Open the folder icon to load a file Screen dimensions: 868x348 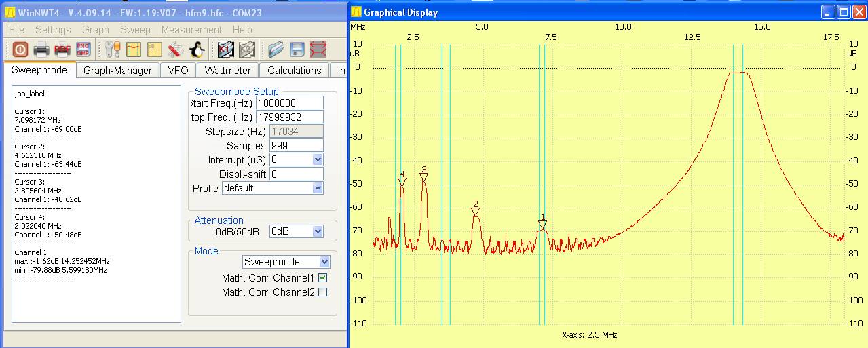275,50
